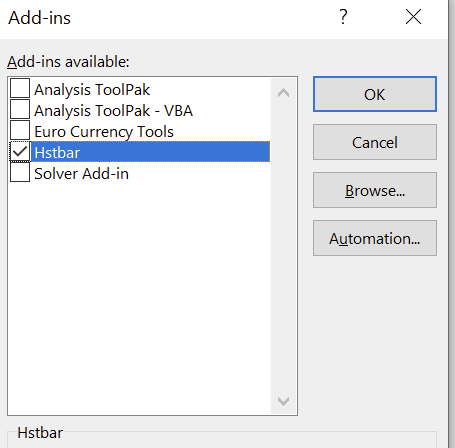The width and height of the screenshot is (455, 448).
Task: Click the list scroll down arrow
Action: pyautogui.click(x=283, y=400)
